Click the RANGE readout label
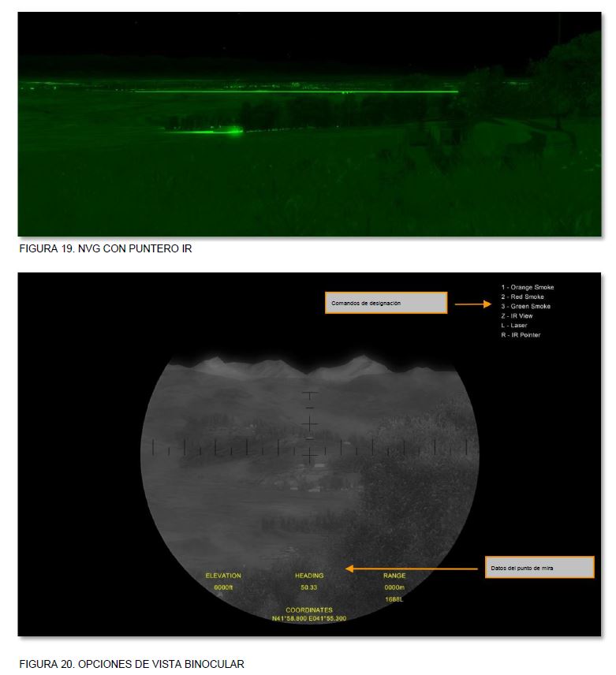Image resolution: width=616 pixels, height=675 pixels. click(394, 576)
